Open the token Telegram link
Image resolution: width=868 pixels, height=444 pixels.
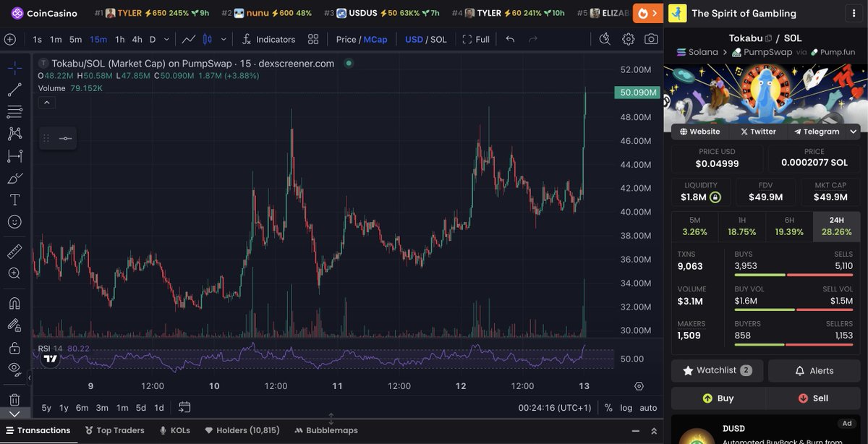pyautogui.click(x=817, y=132)
